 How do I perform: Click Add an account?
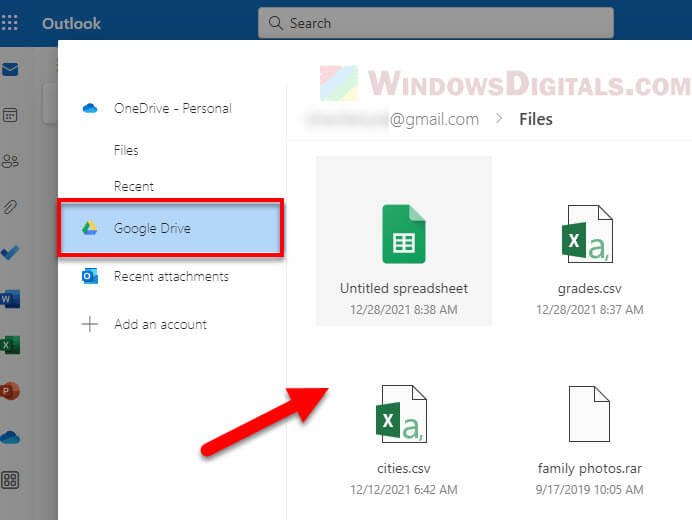[x=160, y=324]
